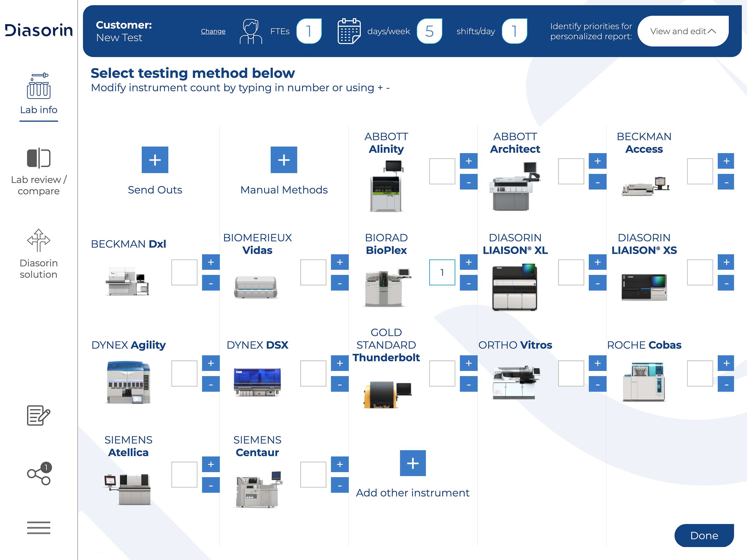Click the Diasorin logo
Image resolution: width=747 pixels, height=560 pixels.
tap(39, 30)
